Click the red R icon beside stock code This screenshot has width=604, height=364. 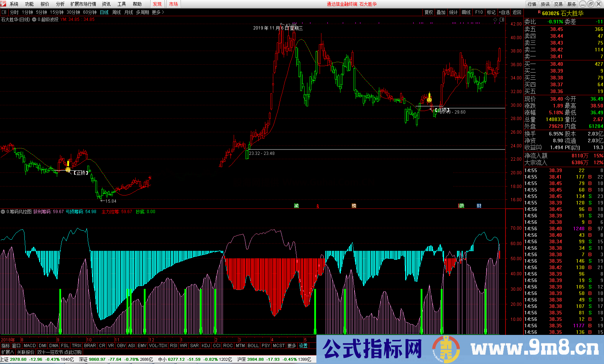click(539, 13)
